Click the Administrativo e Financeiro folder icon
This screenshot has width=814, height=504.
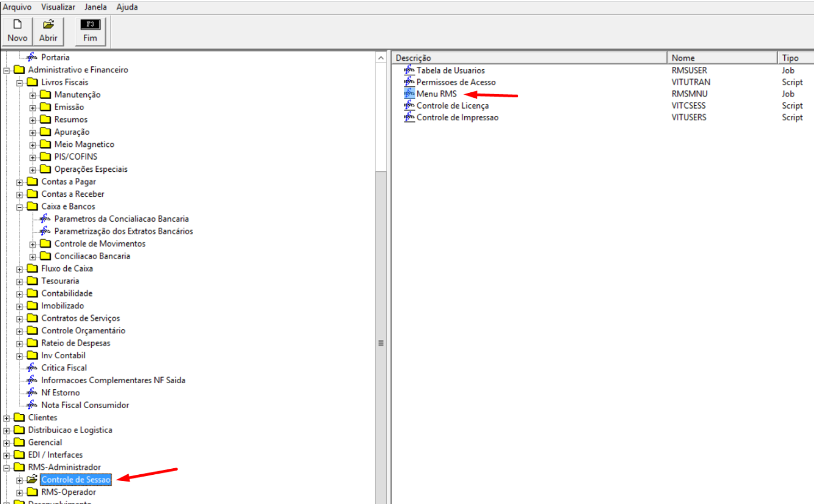point(19,70)
